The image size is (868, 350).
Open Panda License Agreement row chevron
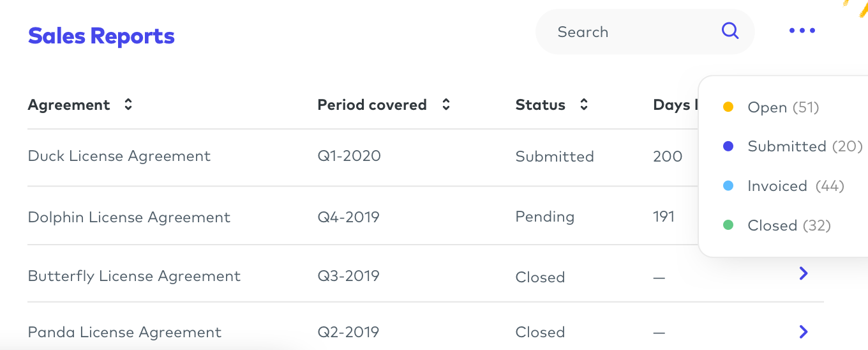804,331
